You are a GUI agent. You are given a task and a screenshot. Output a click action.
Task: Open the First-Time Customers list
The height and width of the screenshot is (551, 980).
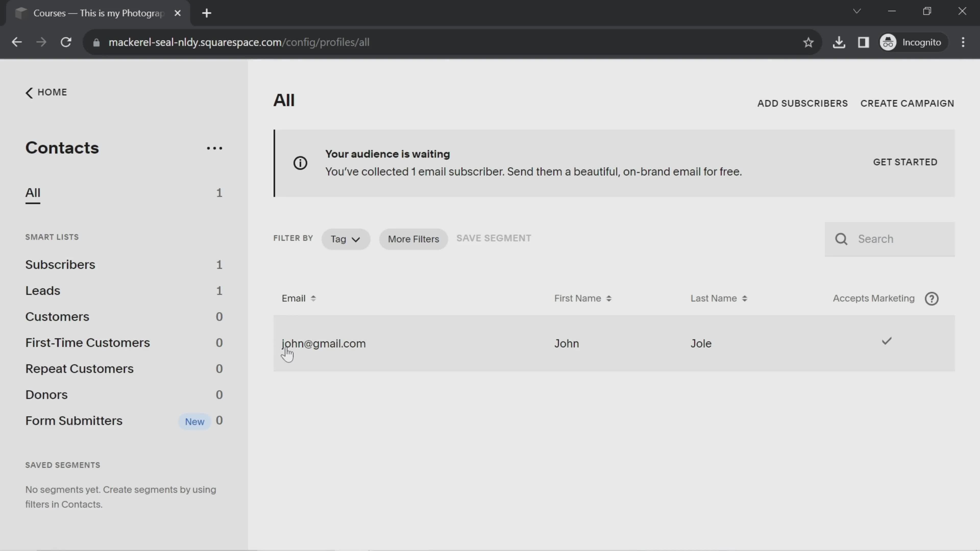coord(88,343)
